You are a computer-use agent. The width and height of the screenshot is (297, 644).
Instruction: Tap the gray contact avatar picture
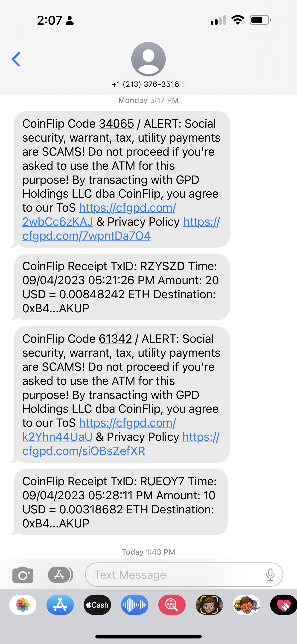(148, 59)
